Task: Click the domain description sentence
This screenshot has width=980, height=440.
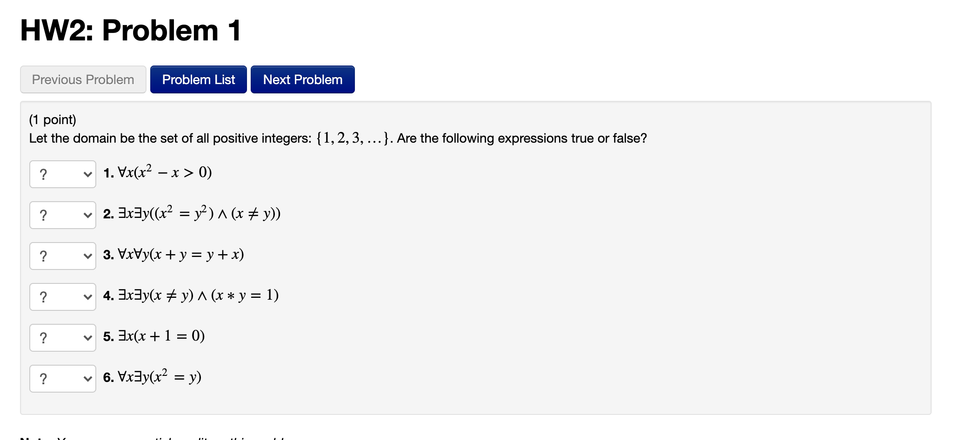Action: click(337, 138)
